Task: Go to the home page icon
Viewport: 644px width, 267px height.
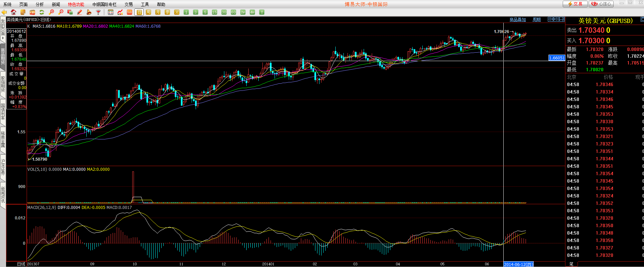Action: [13, 12]
